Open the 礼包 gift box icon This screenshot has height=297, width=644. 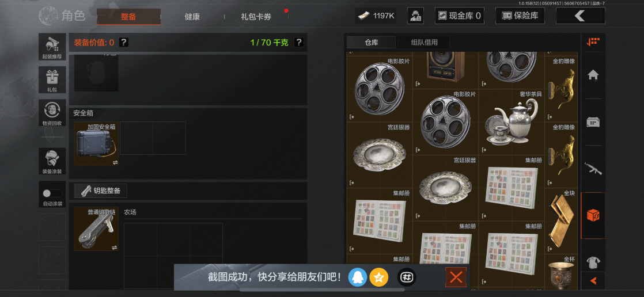(x=52, y=80)
